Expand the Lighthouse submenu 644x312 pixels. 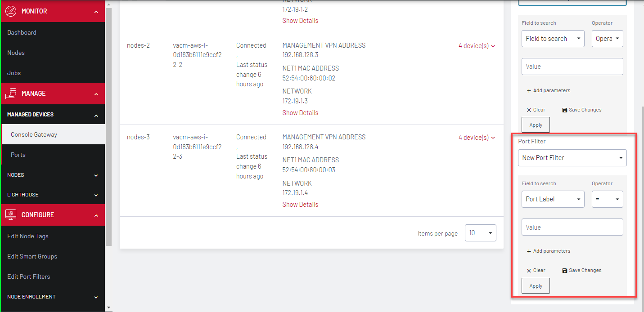(x=96, y=195)
